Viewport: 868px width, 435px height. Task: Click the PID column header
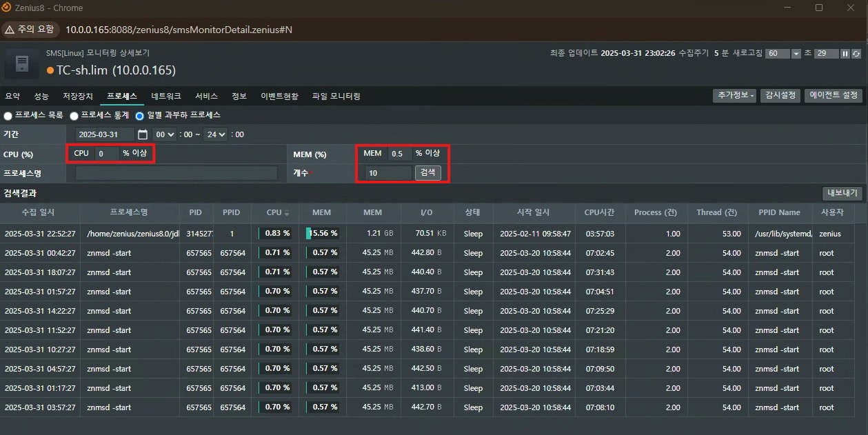click(196, 212)
